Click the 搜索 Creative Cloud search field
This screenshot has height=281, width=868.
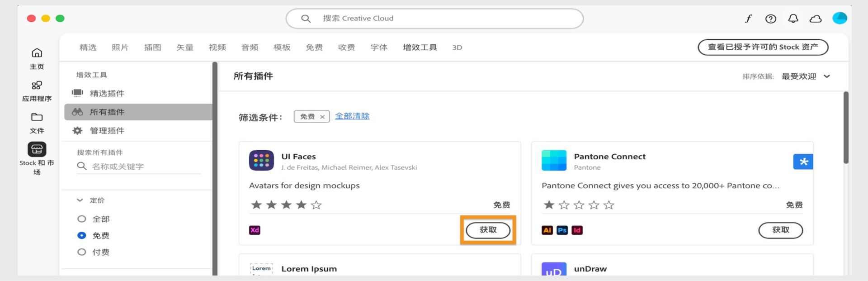pyautogui.click(x=434, y=19)
